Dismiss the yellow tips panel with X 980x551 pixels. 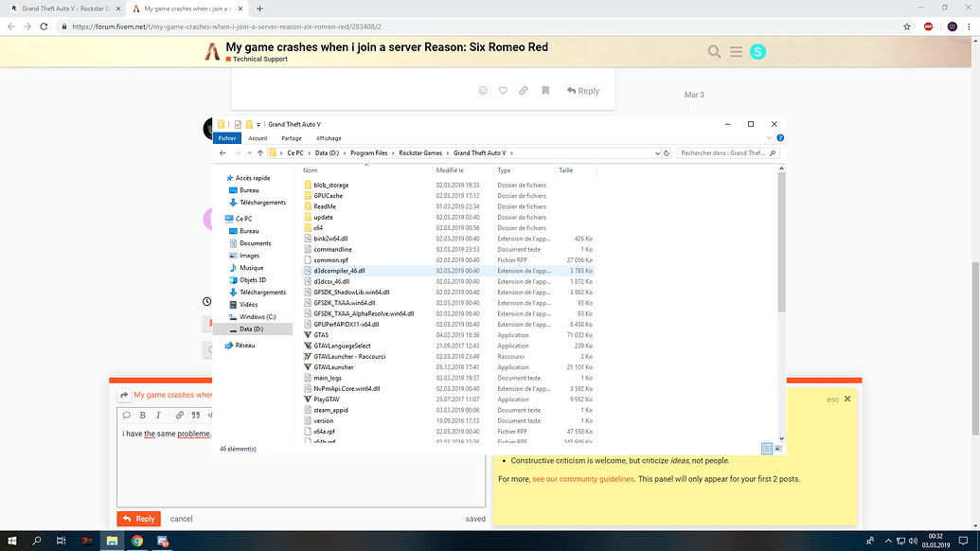tap(847, 399)
